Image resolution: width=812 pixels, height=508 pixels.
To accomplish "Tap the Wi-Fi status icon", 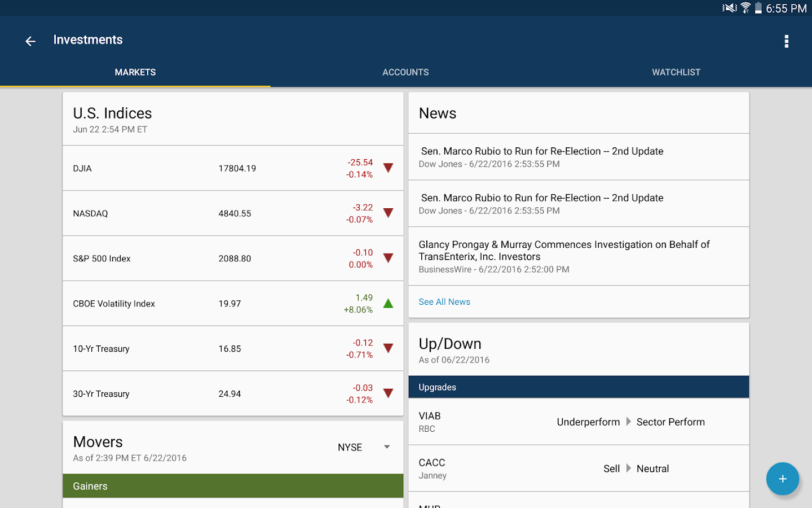I will (745, 8).
